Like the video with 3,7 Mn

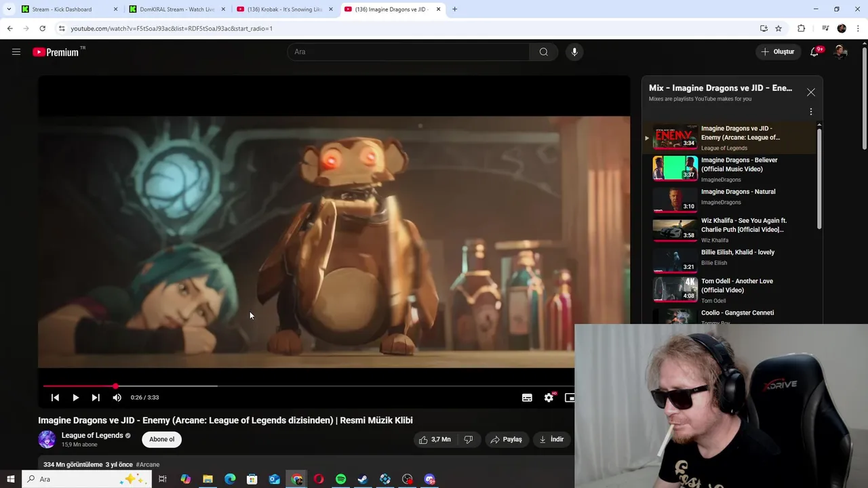[435, 439]
